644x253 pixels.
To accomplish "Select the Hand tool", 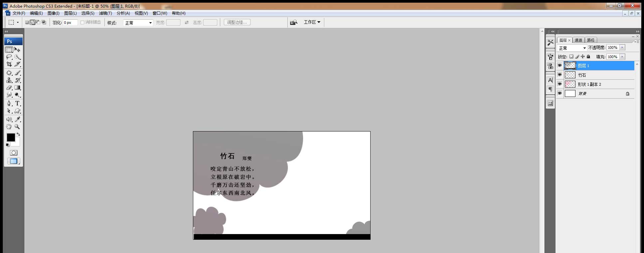I will [x=9, y=126].
